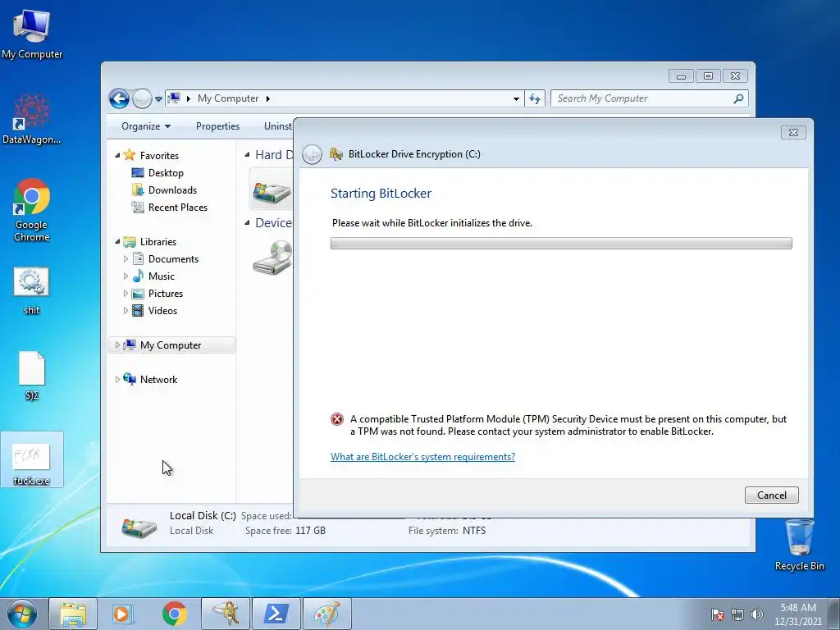Expand the Videos library
This screenshot has height=630, width=840.
(126, 311)
